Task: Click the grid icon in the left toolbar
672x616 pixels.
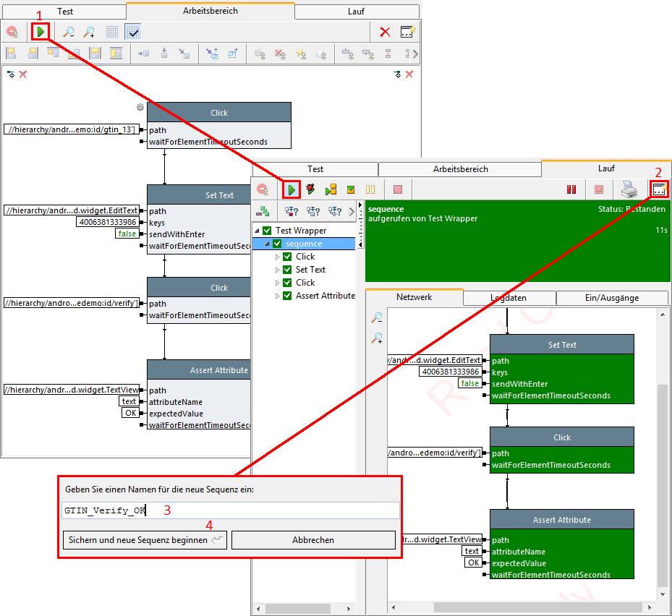Action: (111, 32)
